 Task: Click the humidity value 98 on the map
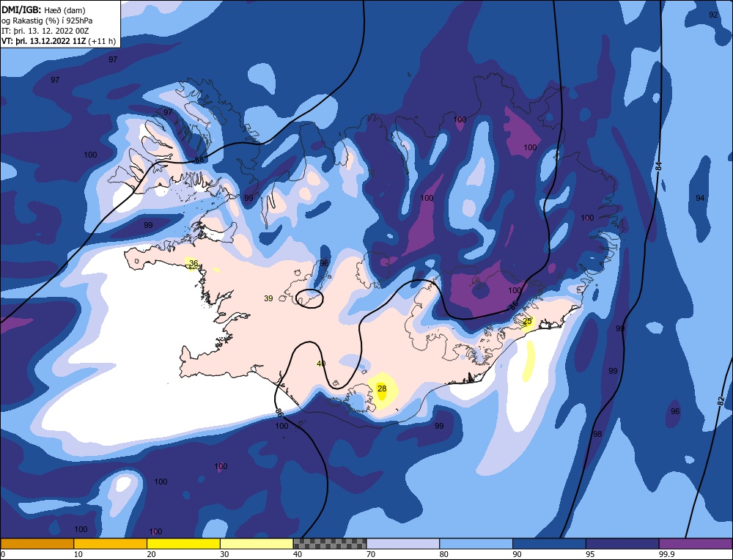597,434
